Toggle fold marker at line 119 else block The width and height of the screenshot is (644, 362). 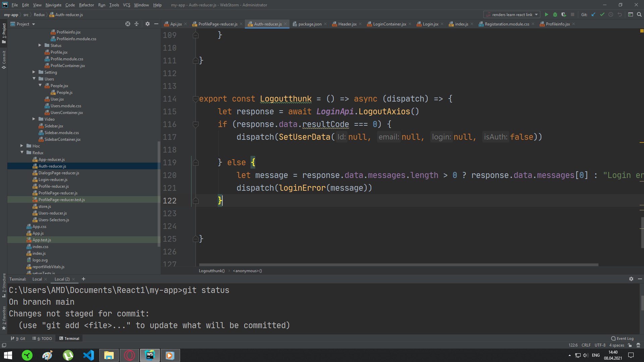(196, 163)
